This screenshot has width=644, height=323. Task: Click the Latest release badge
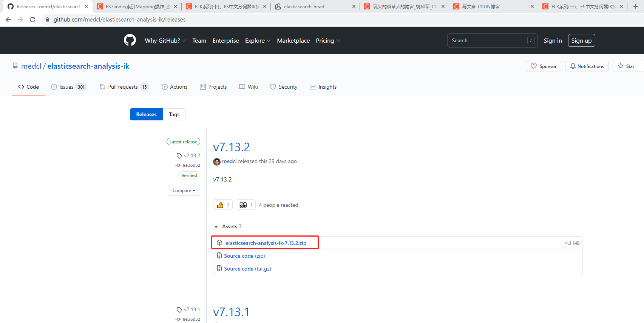183,142
